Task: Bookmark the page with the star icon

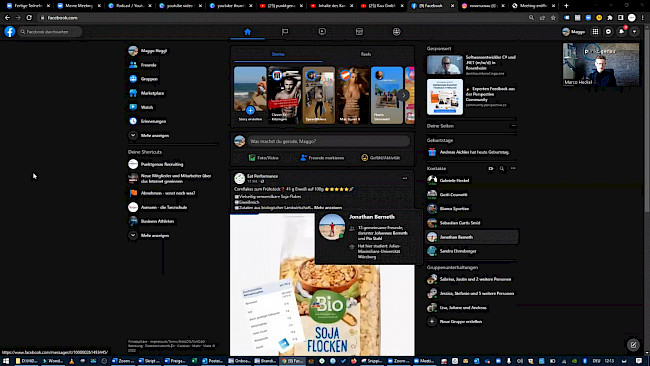Action: click(x=553, y=18)
